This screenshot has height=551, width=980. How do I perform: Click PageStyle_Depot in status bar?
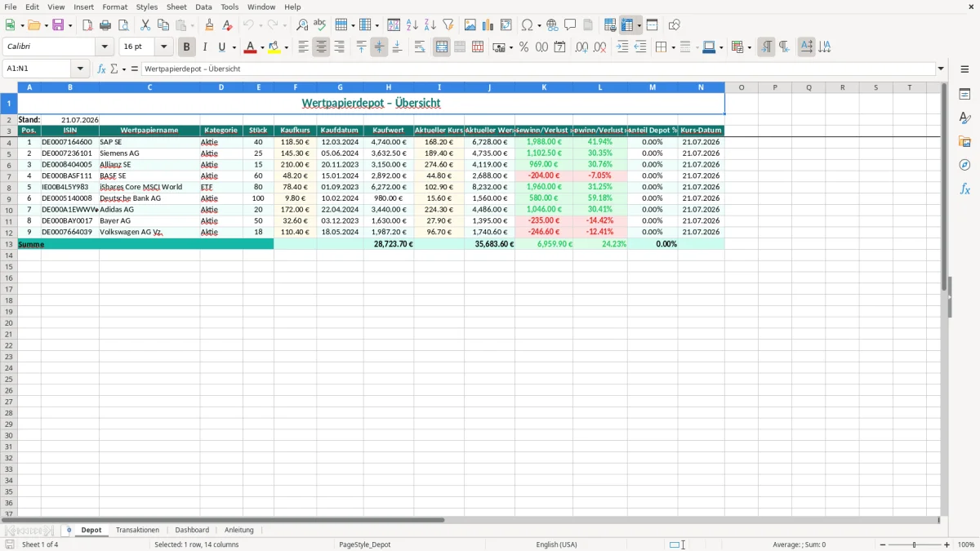click(x=364, y=544)
